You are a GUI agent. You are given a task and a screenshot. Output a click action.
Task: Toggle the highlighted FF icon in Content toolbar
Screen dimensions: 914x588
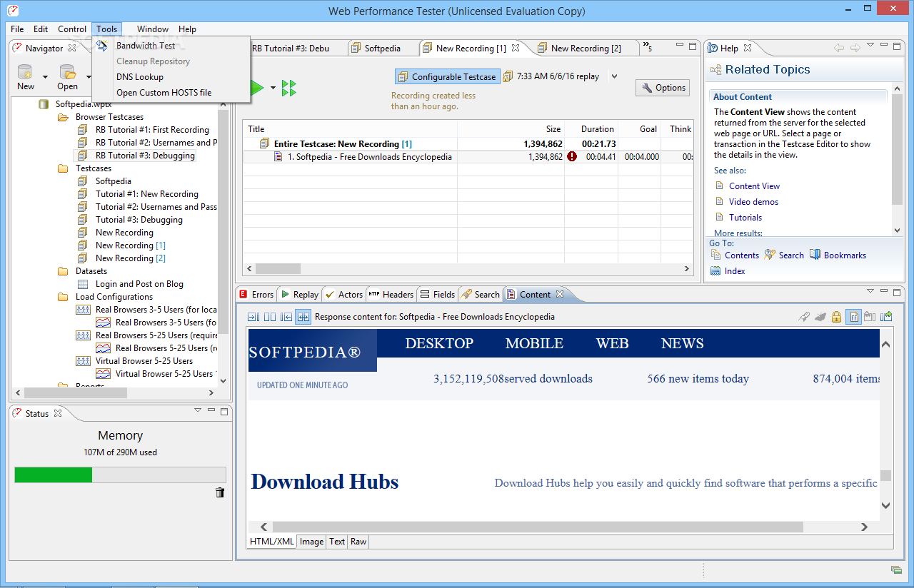pyautogui.click(x=853, y=317)
